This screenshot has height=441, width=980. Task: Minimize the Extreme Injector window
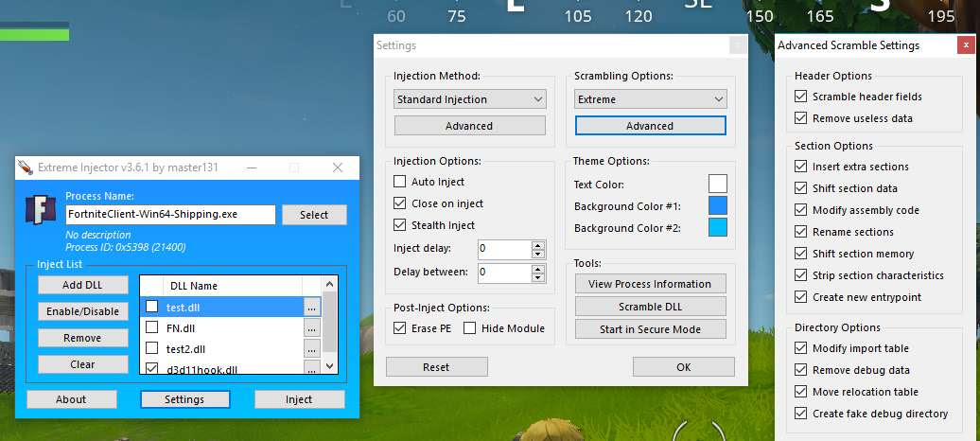tap(252, 168)
